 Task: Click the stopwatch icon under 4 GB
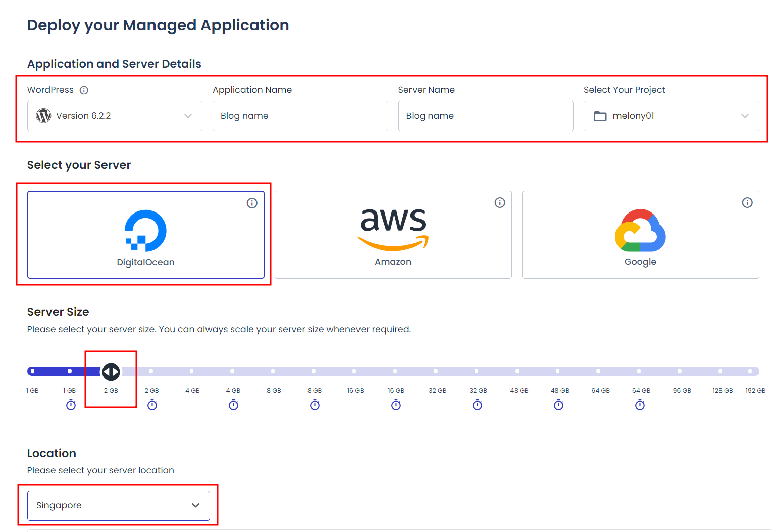pos(233,405)
